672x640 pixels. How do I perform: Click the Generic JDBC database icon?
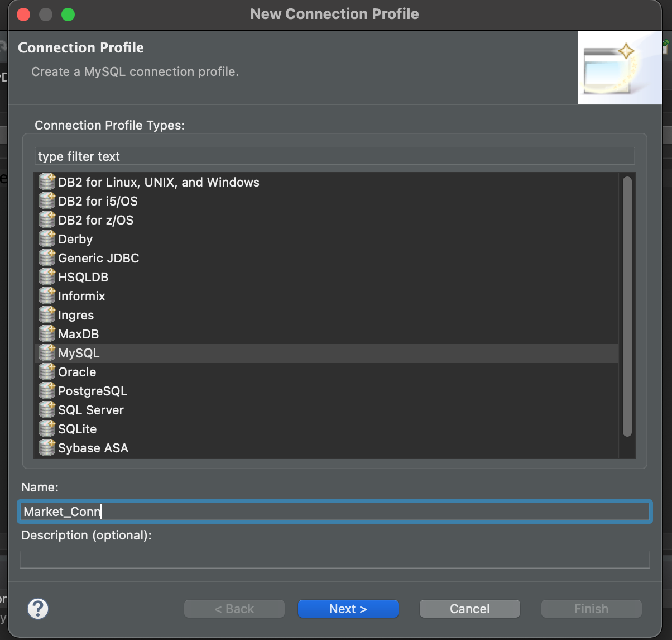(x=47, y=258)
